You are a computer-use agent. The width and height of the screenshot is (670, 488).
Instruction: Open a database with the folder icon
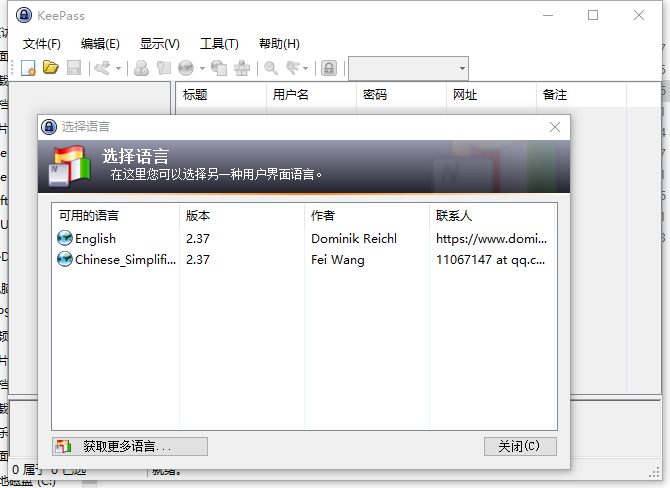coord(51,68)
